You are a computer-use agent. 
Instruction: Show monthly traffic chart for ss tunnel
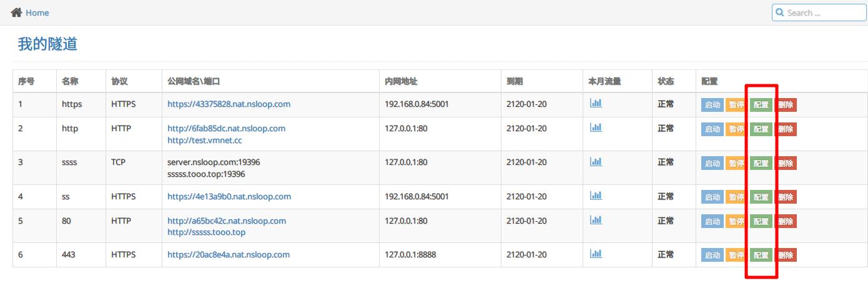click(596, 196)
